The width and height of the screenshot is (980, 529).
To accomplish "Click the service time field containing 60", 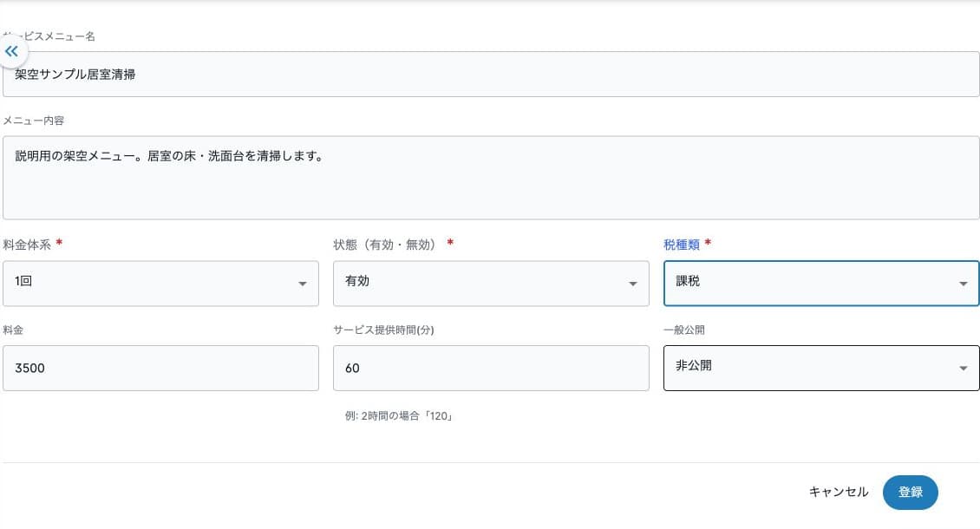I will (491, 368).
